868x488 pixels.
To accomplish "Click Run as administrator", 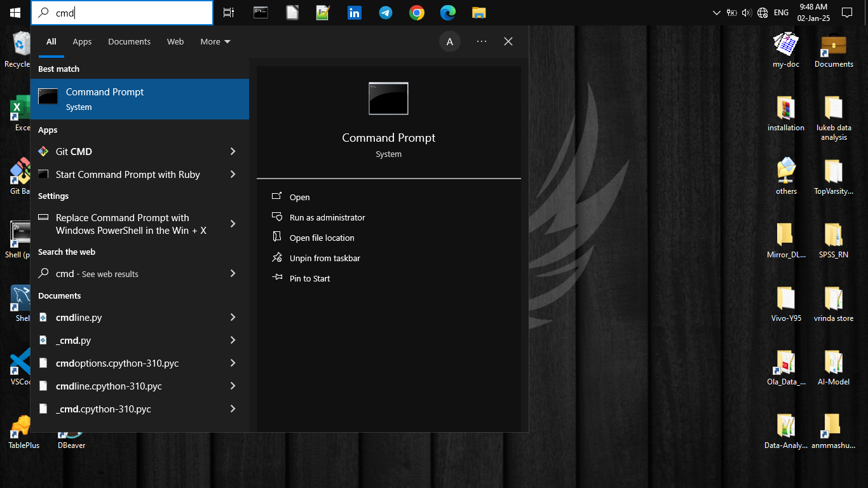I will [x=327, y=217].
